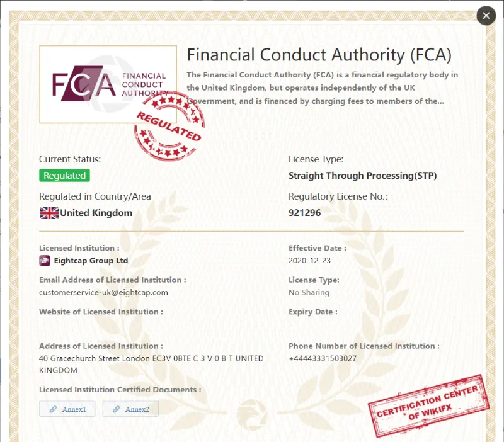Close the FCA license certificate popup
The image size is (504, 442).
click(486, 15)
